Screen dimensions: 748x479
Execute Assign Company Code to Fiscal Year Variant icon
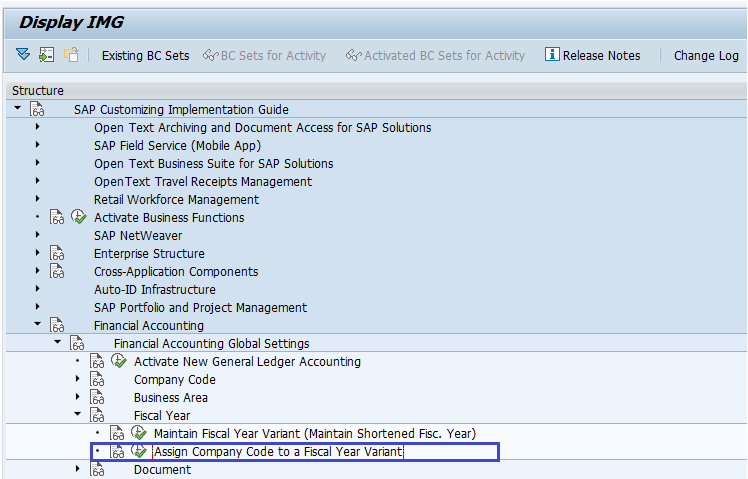(x=139, y=451)
